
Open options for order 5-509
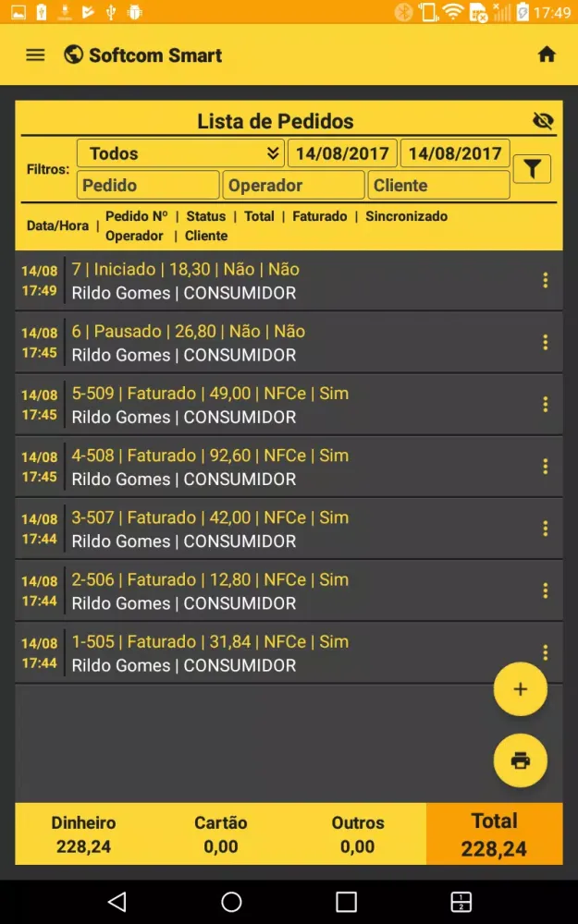pyautogui.click(x=546, y=404)
